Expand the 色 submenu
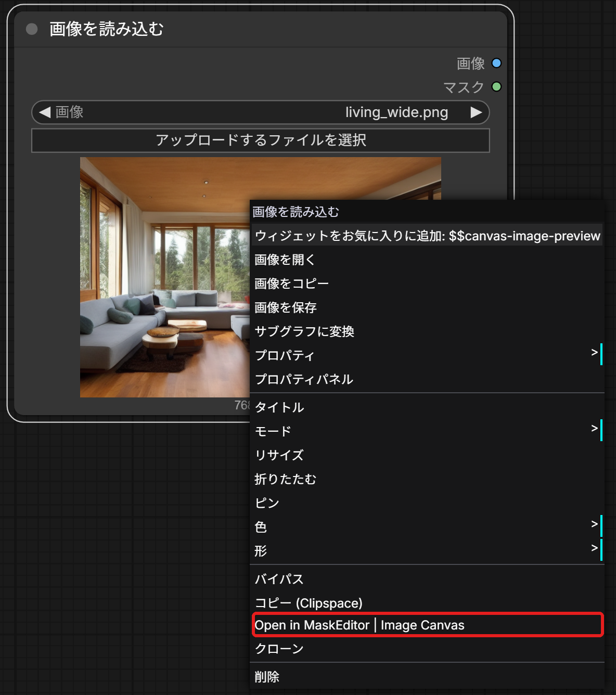Viewport: 616px width, 695px height. (x=427, y=527)
